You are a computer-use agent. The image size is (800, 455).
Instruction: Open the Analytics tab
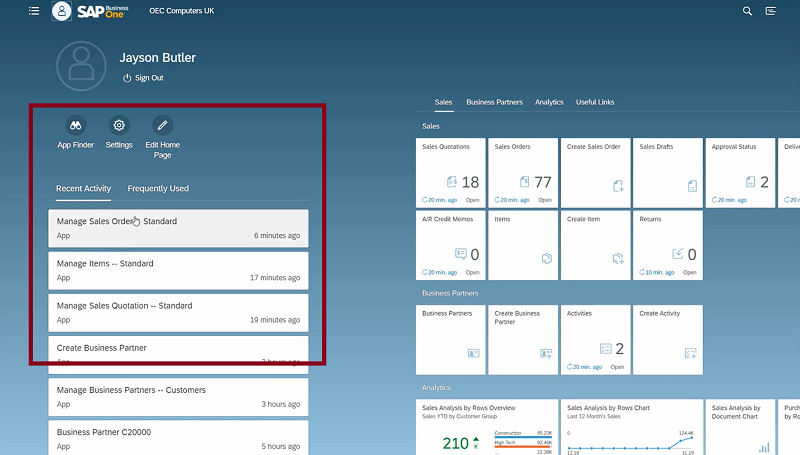pos(549,102)
